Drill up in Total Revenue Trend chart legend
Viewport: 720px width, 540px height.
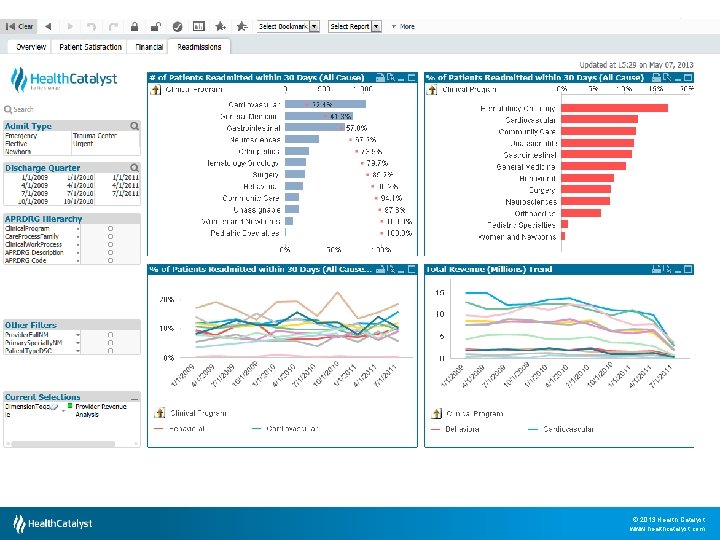[436, 413]
